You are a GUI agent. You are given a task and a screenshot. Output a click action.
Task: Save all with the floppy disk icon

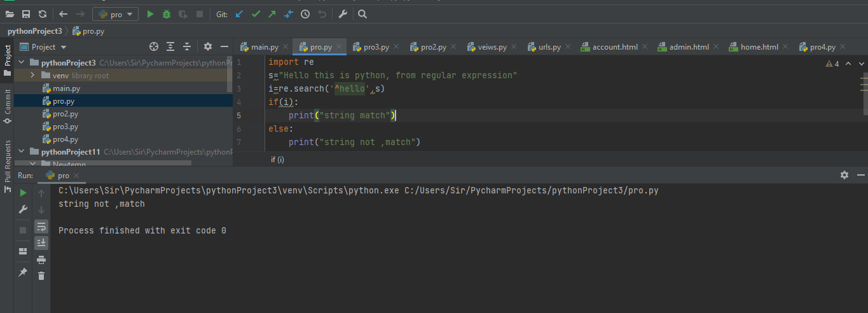coord(26,14)
